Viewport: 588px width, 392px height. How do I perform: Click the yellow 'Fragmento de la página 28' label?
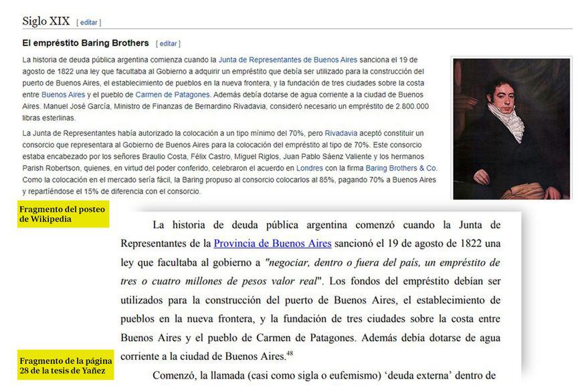[66, 365]
